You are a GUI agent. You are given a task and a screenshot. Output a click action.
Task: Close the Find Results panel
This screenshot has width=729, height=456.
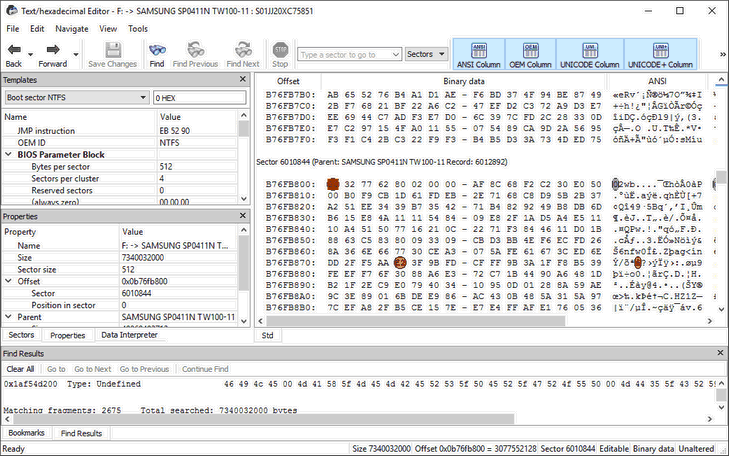pyautogui.click(x=720, y=353)
